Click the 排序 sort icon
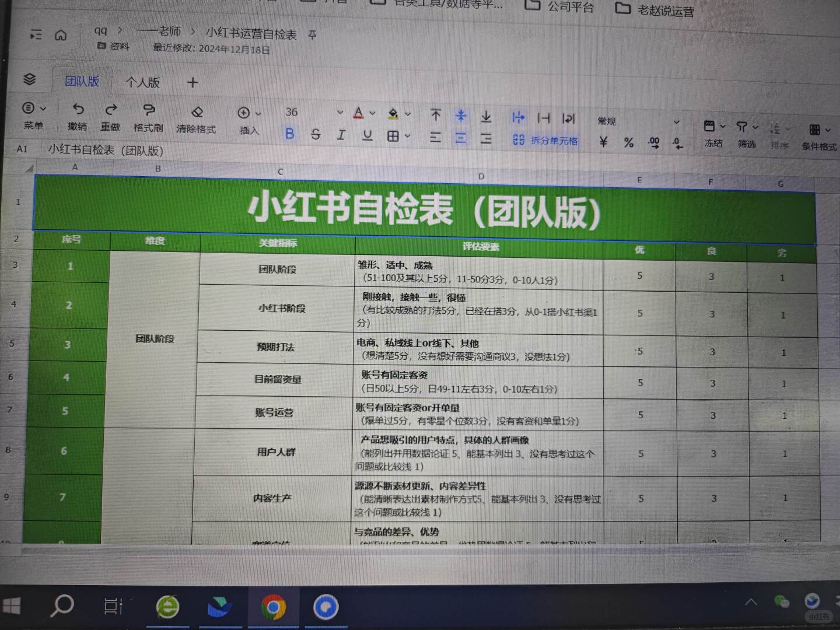 tap(775, 128)
